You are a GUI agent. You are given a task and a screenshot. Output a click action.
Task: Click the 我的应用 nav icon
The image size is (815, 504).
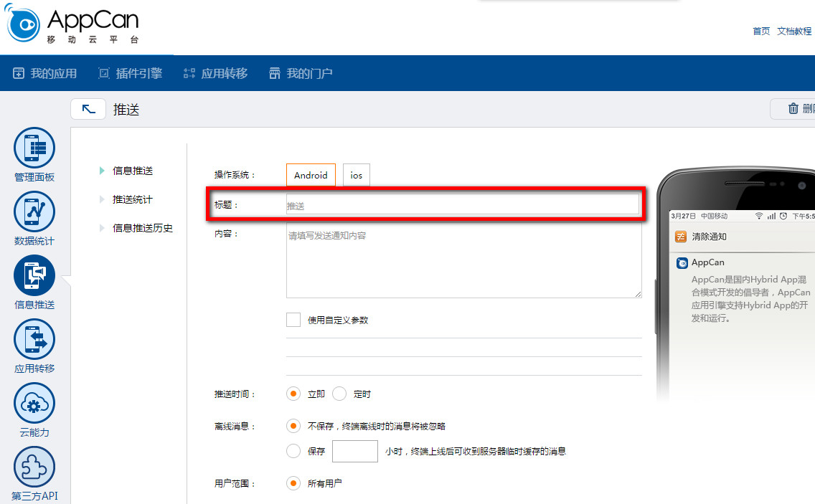click(19, 73)
